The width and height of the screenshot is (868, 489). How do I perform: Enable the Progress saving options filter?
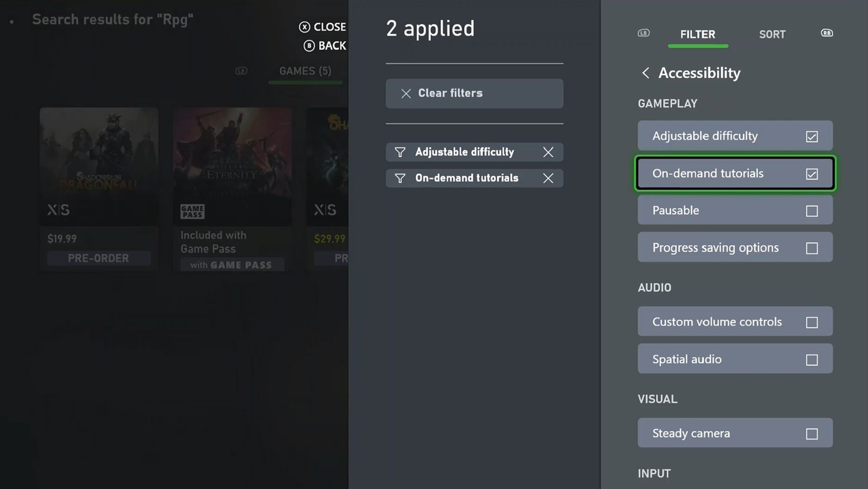pyautogui.click(x=811, y=247)
